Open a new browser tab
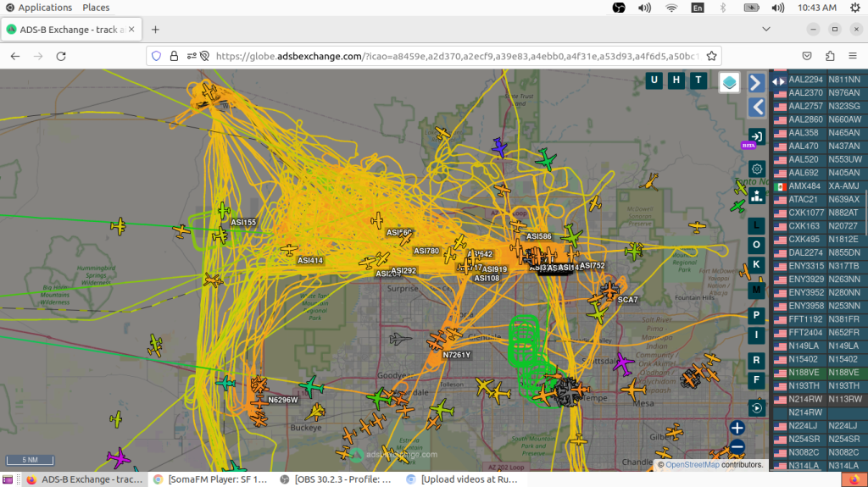868x487 pixels. (x=156, y=30)
